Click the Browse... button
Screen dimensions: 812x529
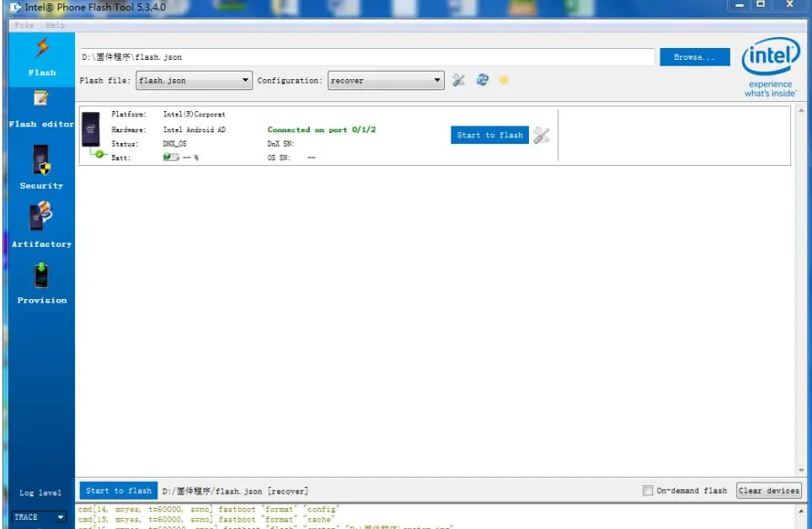pos(694,57)
